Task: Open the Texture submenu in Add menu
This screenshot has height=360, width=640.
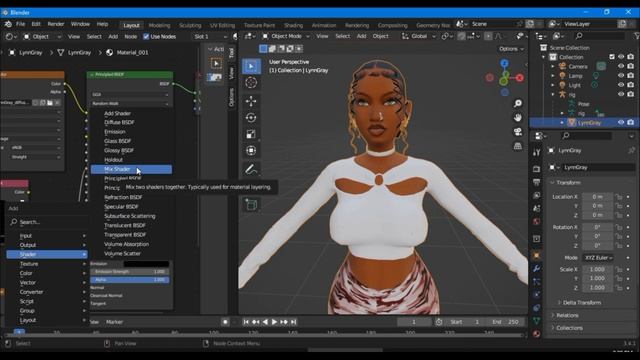Action: [x=47, y=264]
